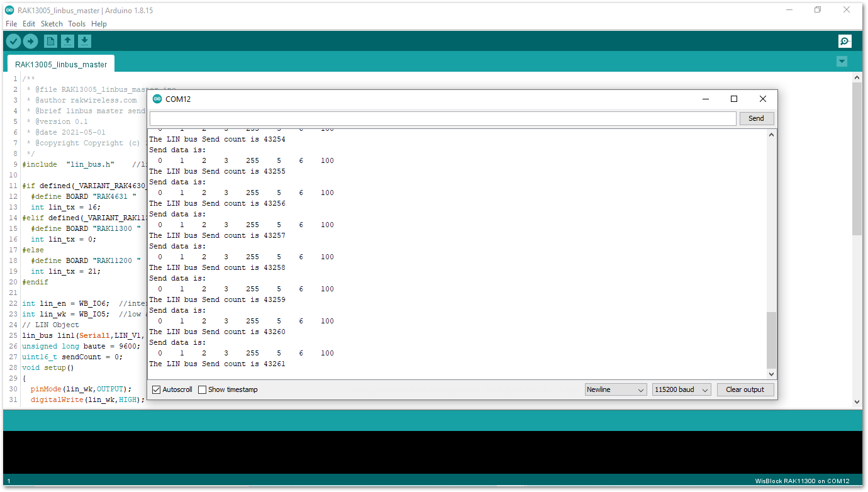Toggle the Autoscroll checkbox

157,390
